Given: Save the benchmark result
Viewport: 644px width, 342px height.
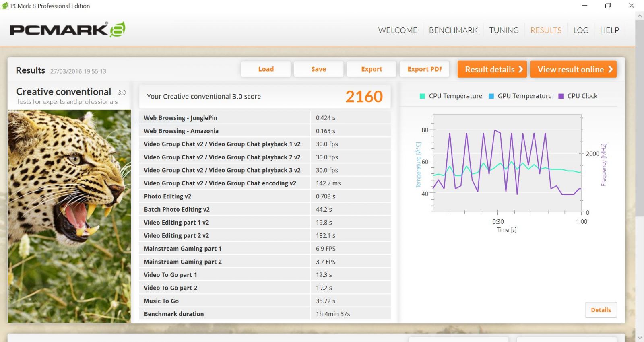Looking at the screenshot, I should (318, 69).
